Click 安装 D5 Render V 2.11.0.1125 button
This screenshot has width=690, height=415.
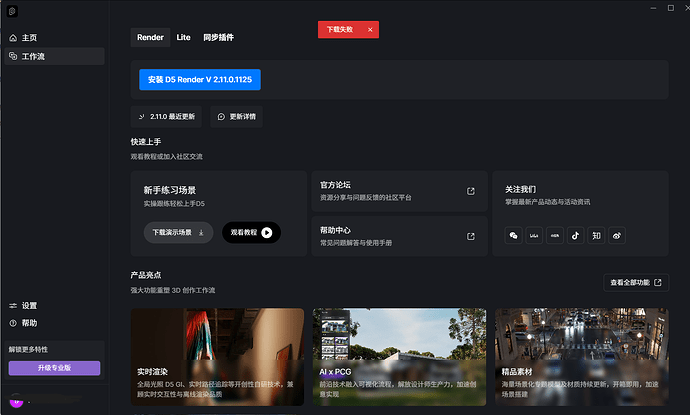198,79
